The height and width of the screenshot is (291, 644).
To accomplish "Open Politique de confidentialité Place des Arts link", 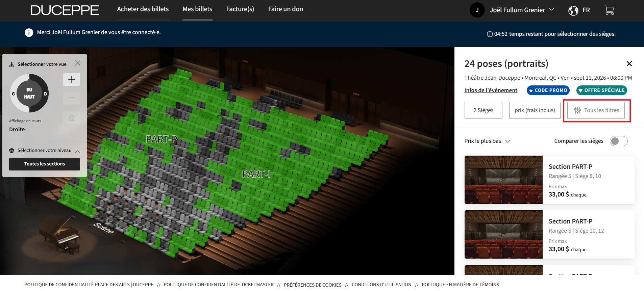I will click(89, 285).
